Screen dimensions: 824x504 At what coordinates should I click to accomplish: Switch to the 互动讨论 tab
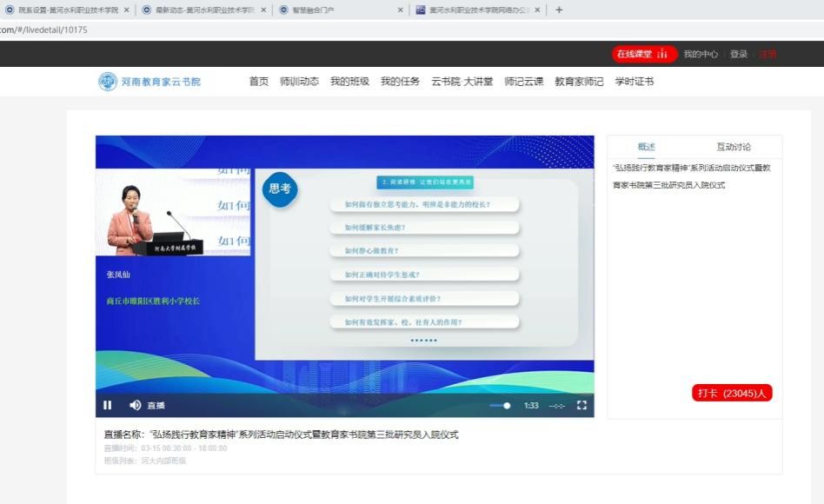(x=734, y=147)
